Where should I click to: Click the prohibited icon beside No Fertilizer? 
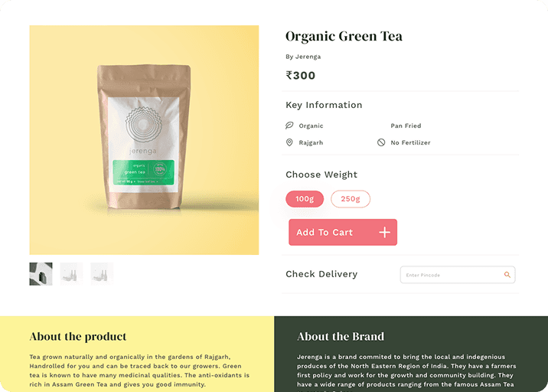(x=381, y=142)
